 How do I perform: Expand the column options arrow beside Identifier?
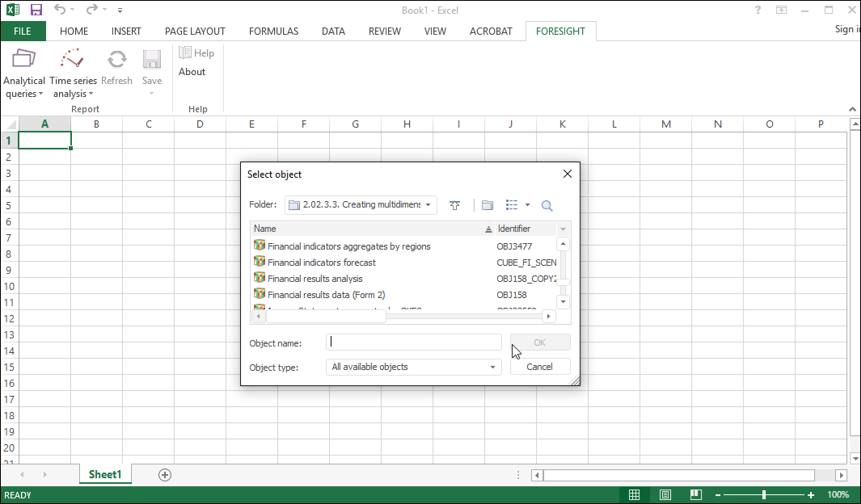click(563, 229)
